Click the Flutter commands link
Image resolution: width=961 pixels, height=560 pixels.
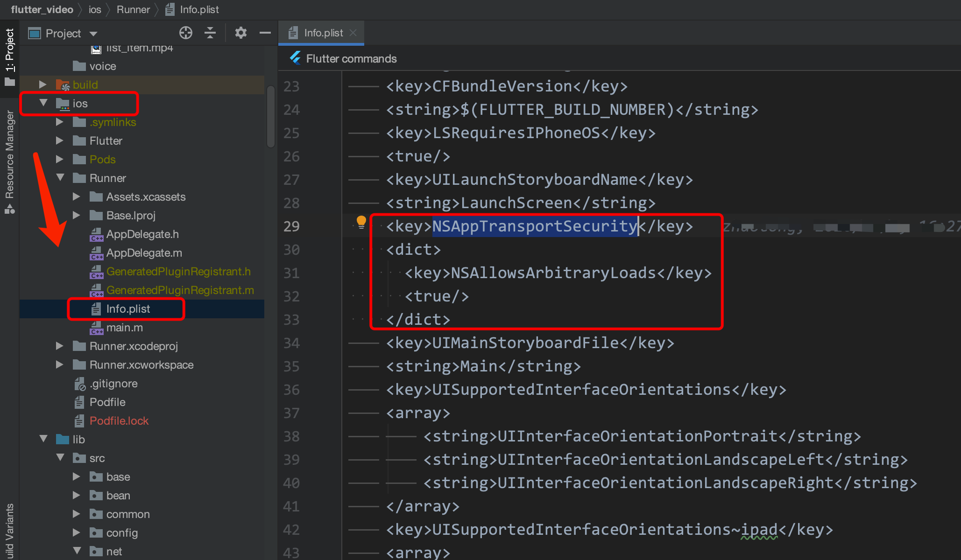351,58
